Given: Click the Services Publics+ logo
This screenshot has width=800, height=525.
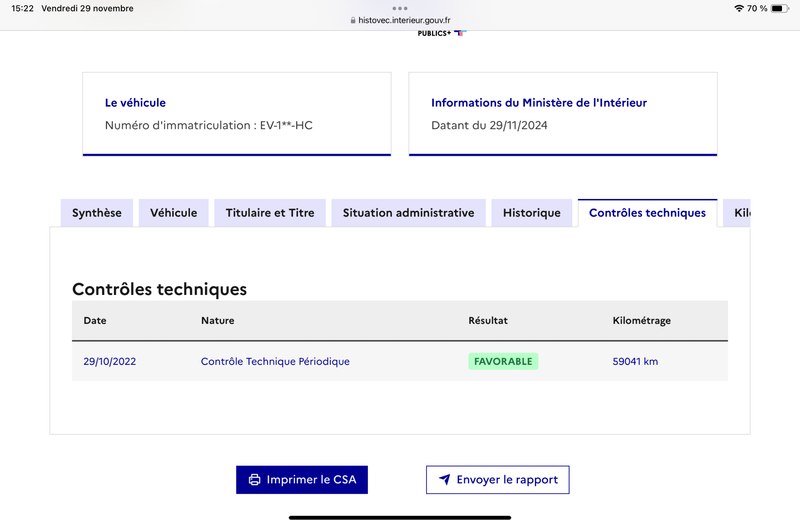Looking at the screenshot, I should 442,33.
